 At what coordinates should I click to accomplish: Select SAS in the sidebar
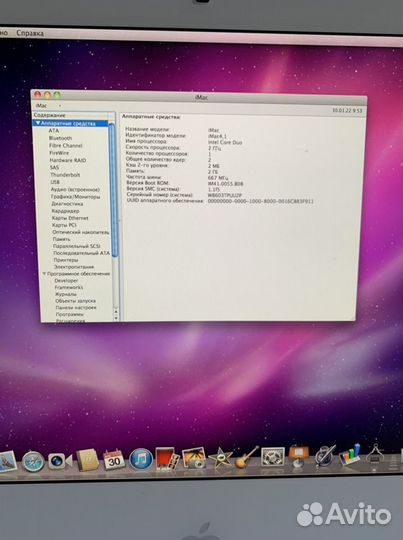(x=54, y=167)
